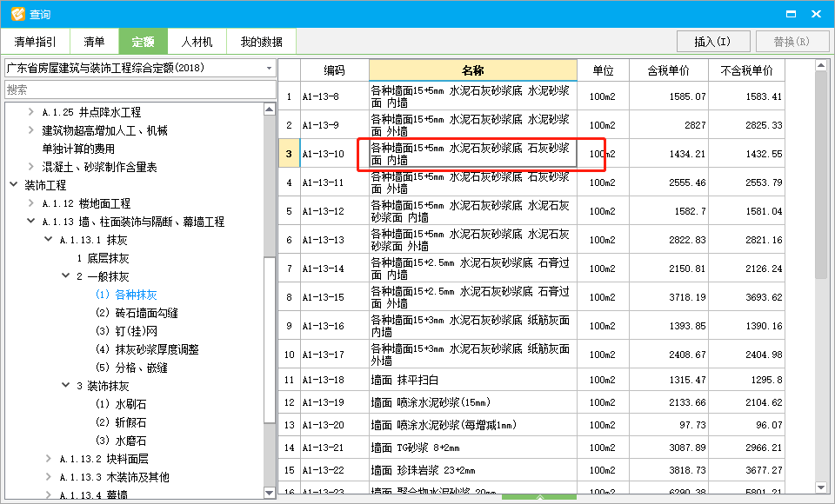Select code cell A1-13-9

click(334, 125)
